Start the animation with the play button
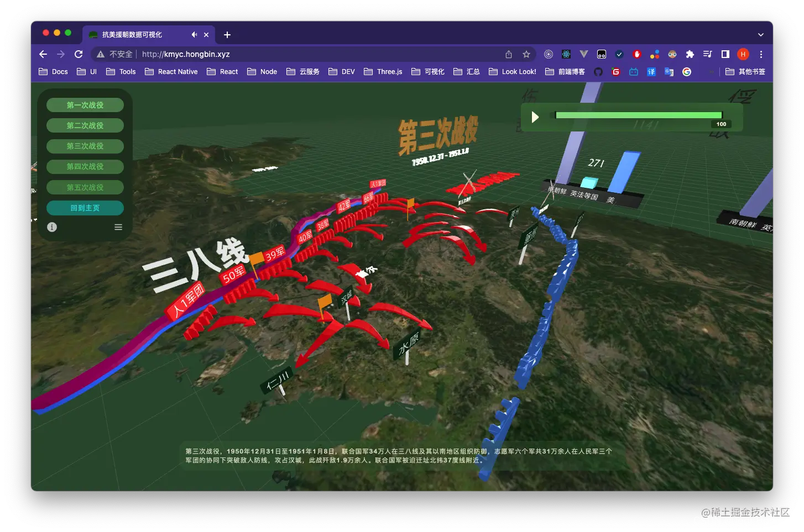Screen dimensions: 804x532 click(535, 117)
